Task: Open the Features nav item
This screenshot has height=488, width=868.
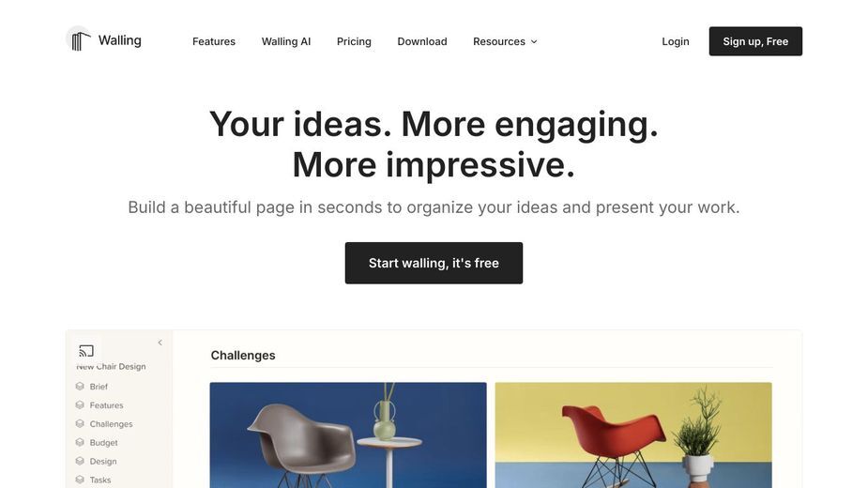Action: coord(214,41)
